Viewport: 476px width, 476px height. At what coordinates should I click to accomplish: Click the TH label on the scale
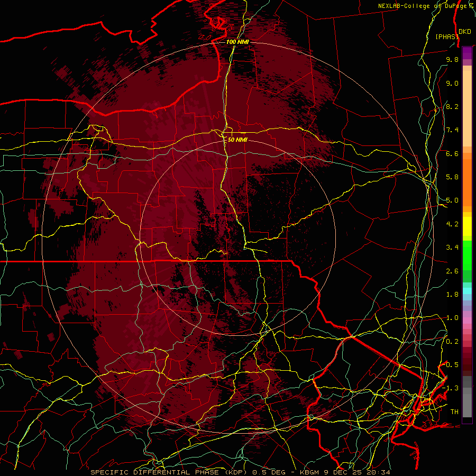coord(454,412)
